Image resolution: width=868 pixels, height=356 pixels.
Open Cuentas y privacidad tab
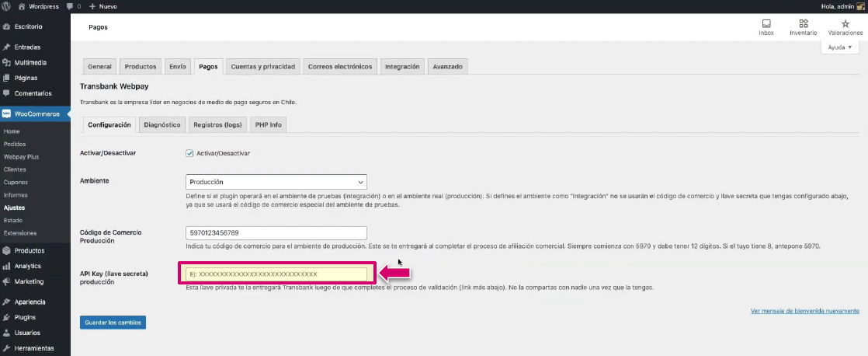[x=263, y=67]
